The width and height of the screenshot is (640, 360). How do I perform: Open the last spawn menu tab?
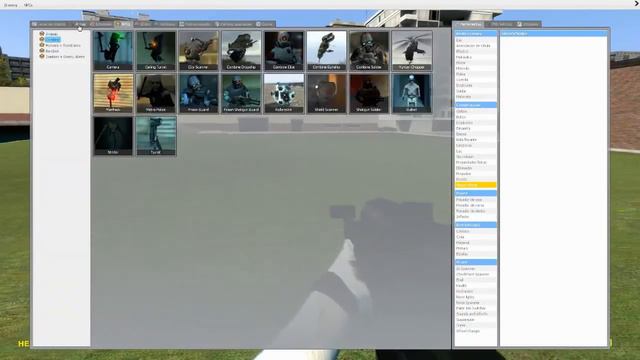(264, 24)
